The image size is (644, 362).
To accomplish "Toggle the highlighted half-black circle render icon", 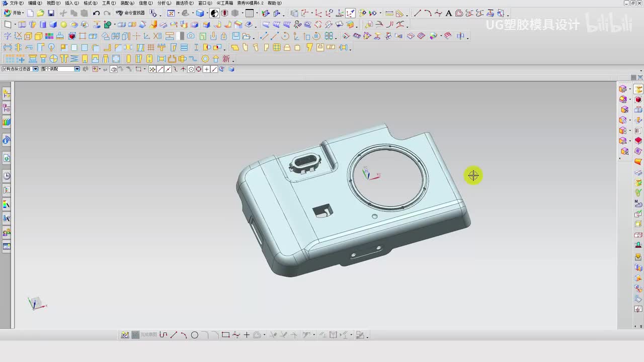I will click(214, 13).
